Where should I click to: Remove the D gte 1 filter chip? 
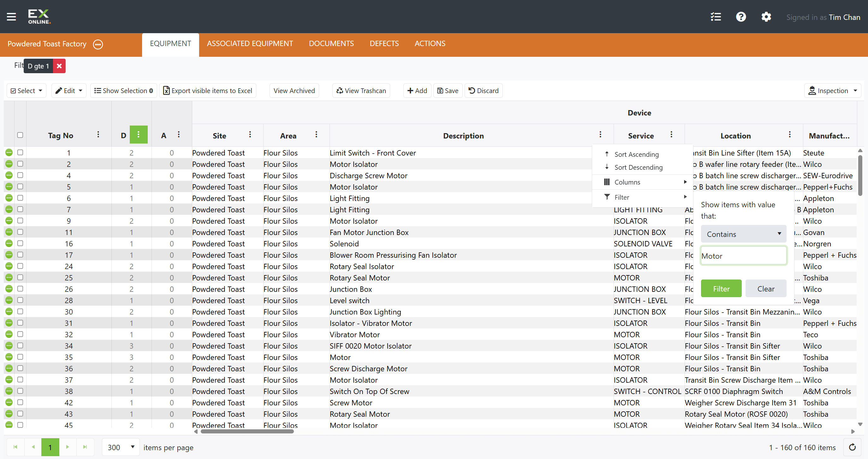[59, 66]
